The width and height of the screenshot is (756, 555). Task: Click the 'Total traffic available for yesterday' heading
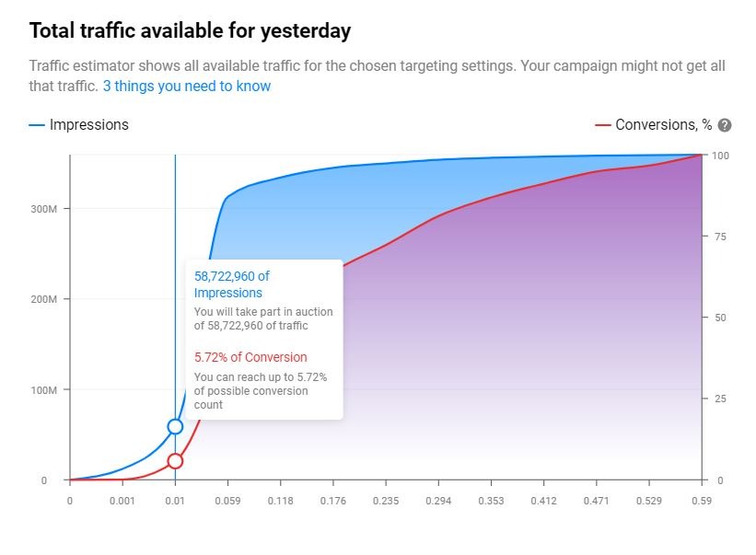[190, 30]
